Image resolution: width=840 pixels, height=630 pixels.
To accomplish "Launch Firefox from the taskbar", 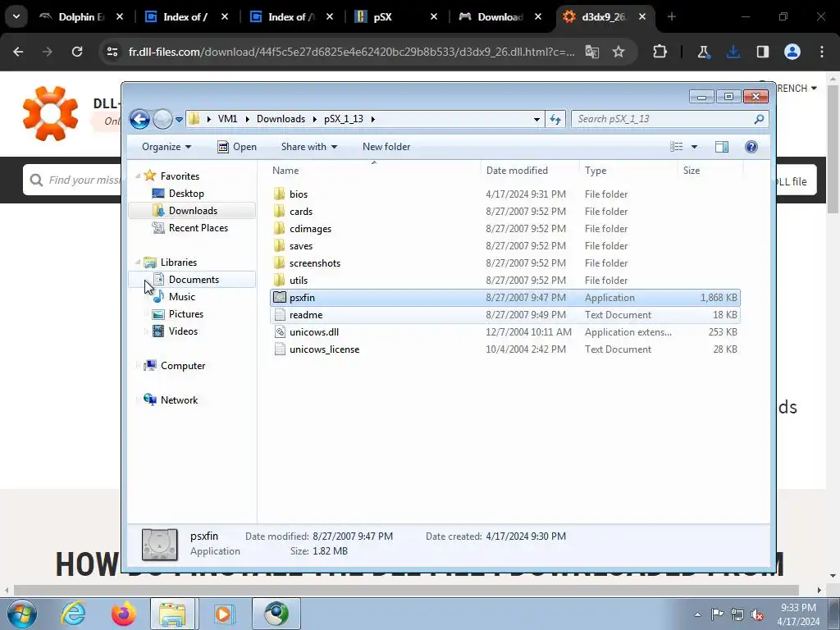I will click(123, 614).
